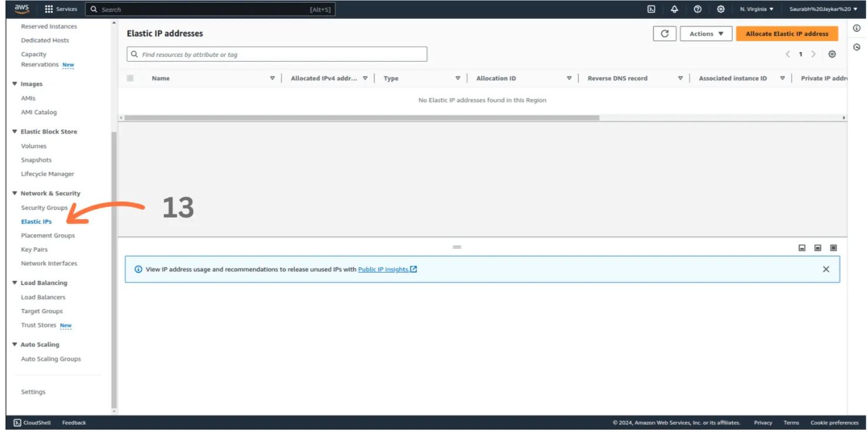The width and height of the screenshot is (868, 438).
Task: Open Snapshots in sidebar
Action: tap(36, 160)
